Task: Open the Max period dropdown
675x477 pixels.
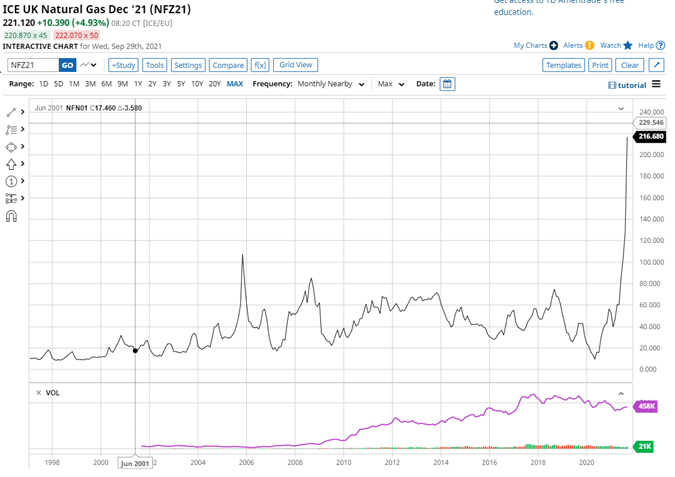Action: click(x=391, y=84)
